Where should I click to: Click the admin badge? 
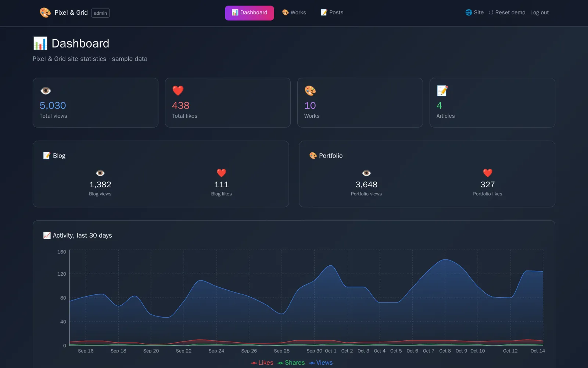coord(100,13)
